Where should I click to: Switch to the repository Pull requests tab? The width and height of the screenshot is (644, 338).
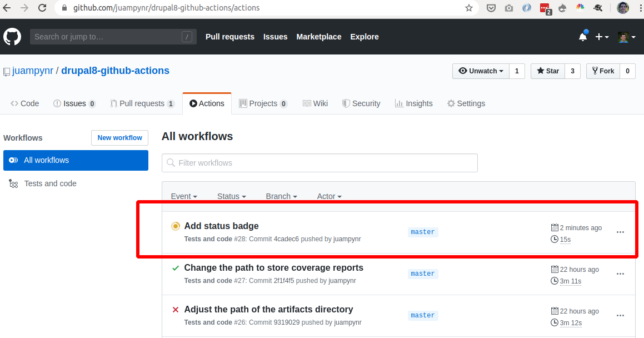(142, 103)
